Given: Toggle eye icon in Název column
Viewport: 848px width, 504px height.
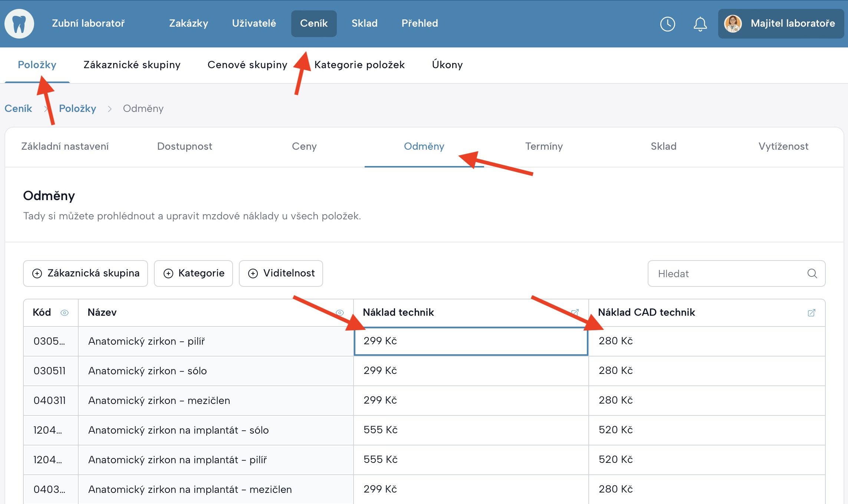Looking at the screenshot, I should pyautogui.click(x=339, y=313).
